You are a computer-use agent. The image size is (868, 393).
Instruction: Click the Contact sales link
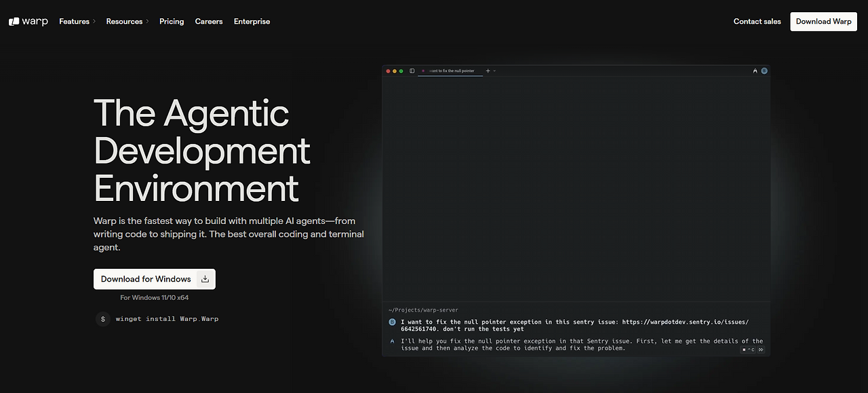tap(757, 22)
